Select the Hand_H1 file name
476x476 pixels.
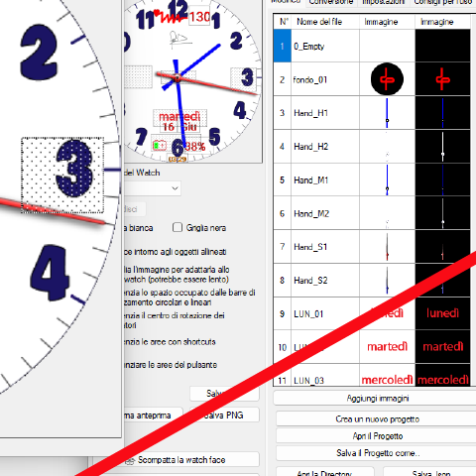pyautogui.click(x=310, y=113)
